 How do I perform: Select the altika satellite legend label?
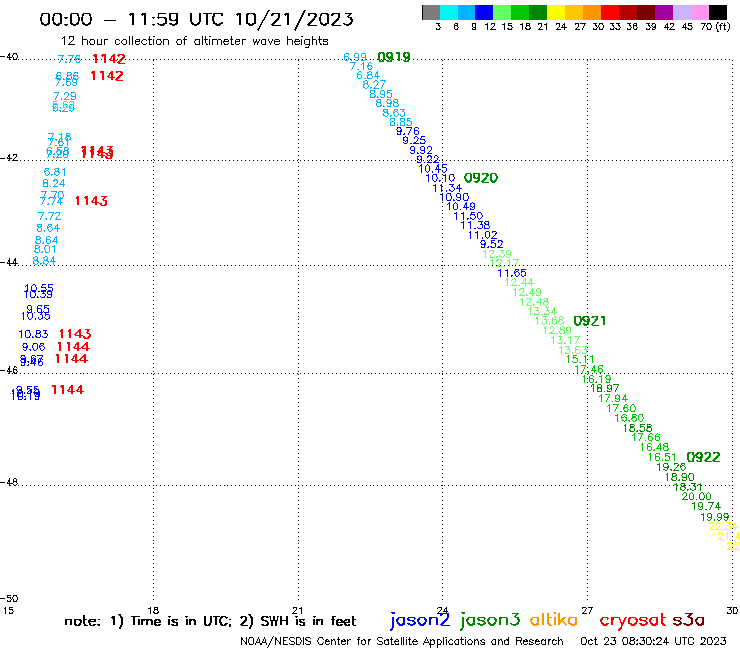553,619
